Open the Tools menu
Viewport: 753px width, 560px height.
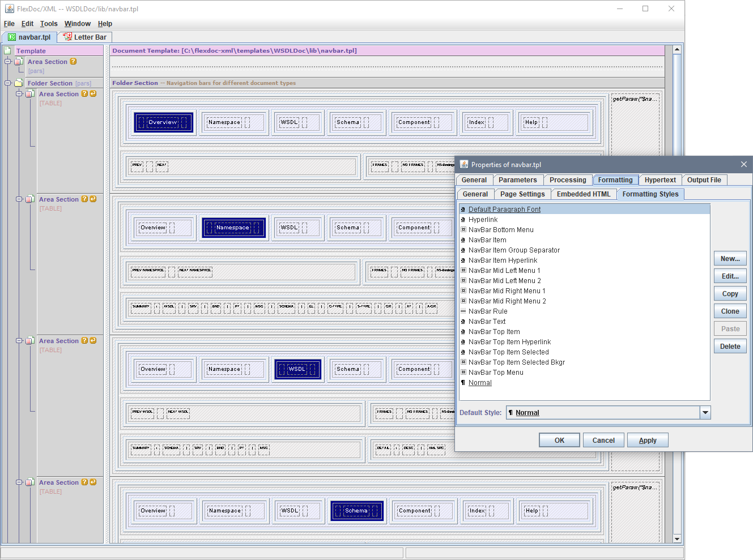pyautogui.click(x=49, y=24)
